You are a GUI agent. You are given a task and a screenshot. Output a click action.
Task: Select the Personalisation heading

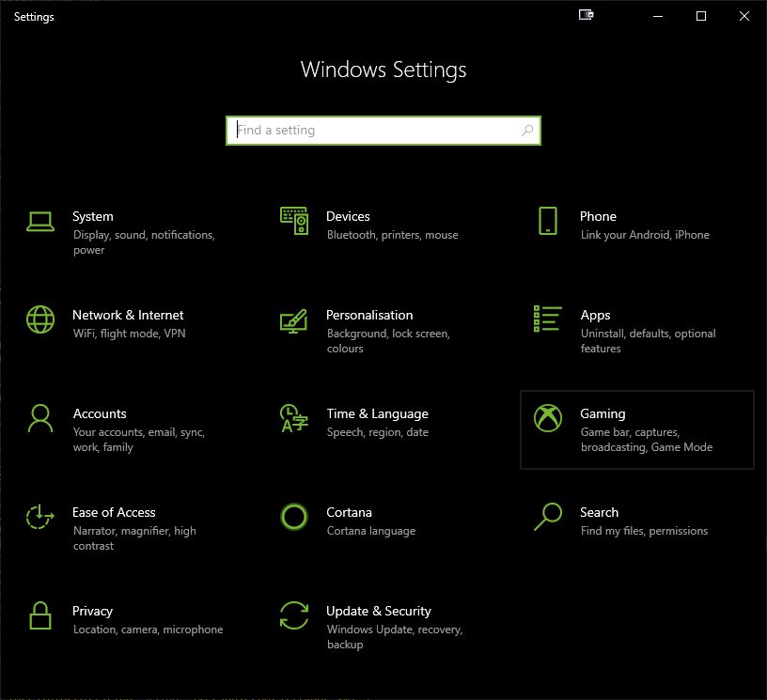[x=369, y=316]
